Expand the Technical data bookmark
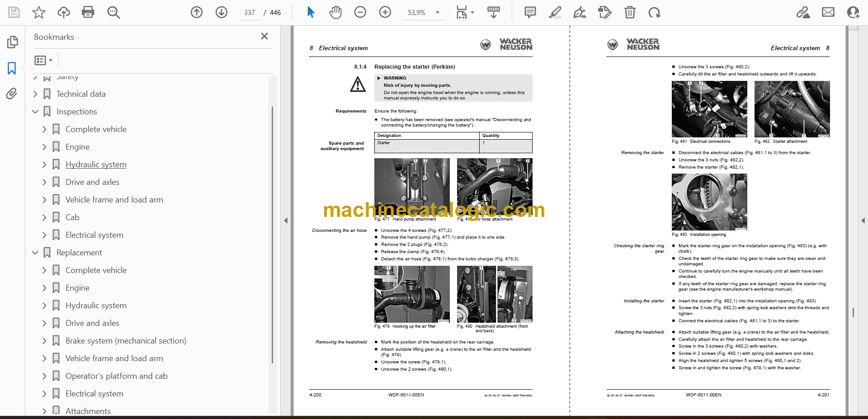This screenshot has width=868, height=419. 35,94
